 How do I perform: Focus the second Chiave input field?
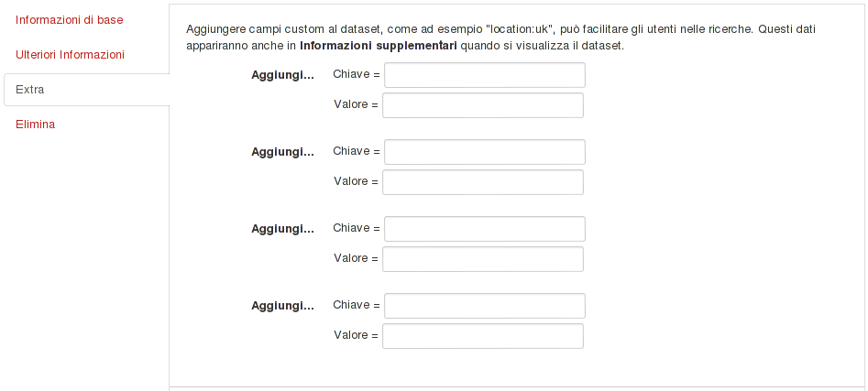click(484, 151)
